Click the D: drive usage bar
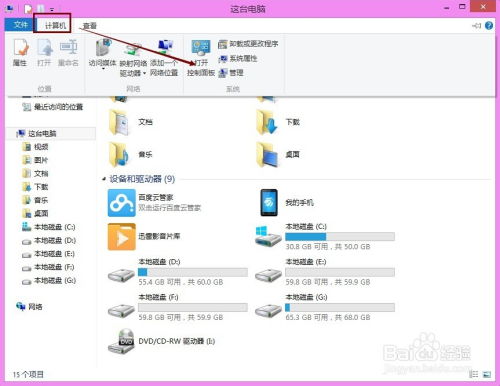This screenshot has height=386, width=500. coord(193,272)
